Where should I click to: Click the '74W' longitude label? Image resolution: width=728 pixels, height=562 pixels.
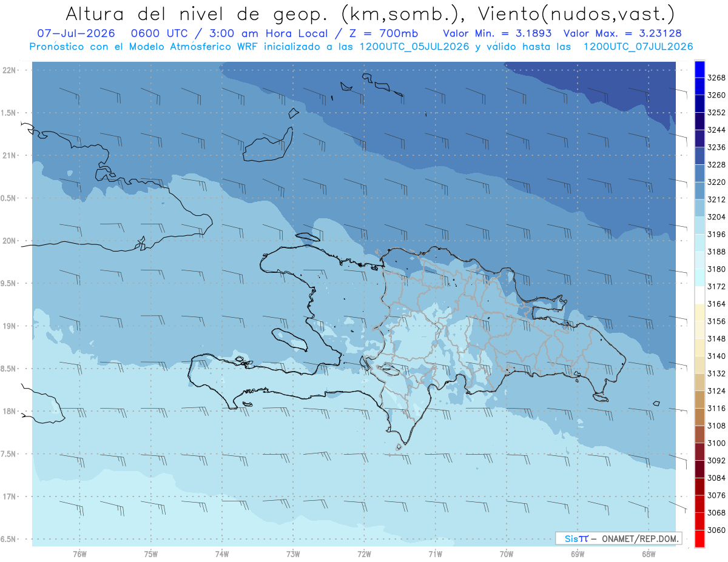[x=222, y=554]
